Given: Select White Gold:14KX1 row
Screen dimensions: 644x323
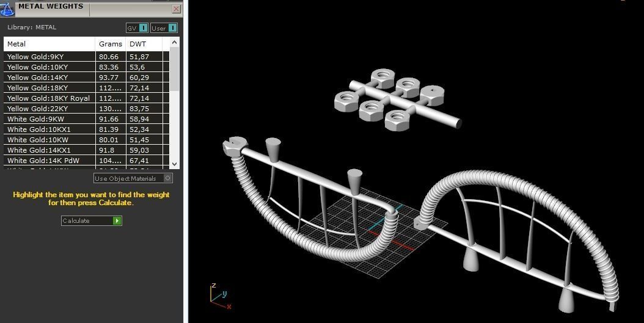Looking at the screenshot, I should [87, 150].
